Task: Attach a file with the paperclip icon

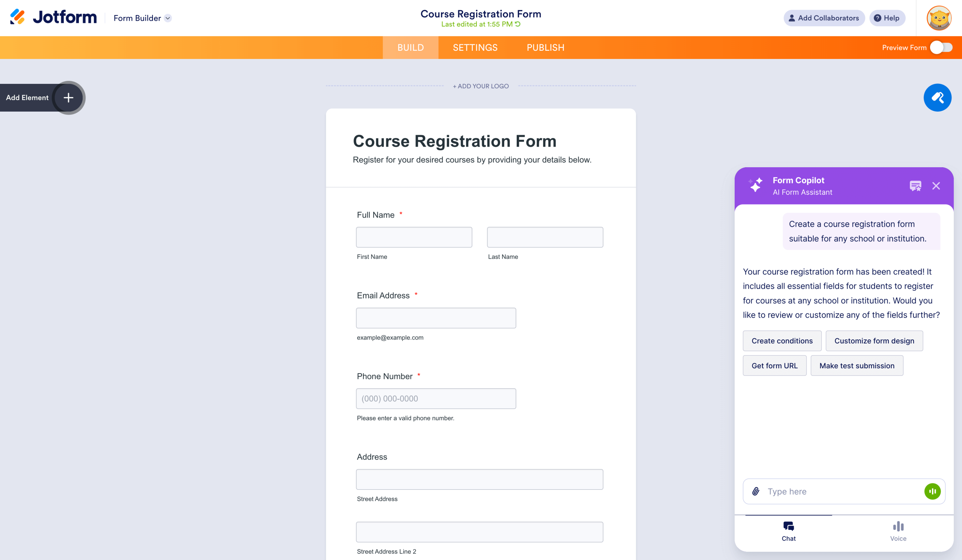Action: click(756, 491)
